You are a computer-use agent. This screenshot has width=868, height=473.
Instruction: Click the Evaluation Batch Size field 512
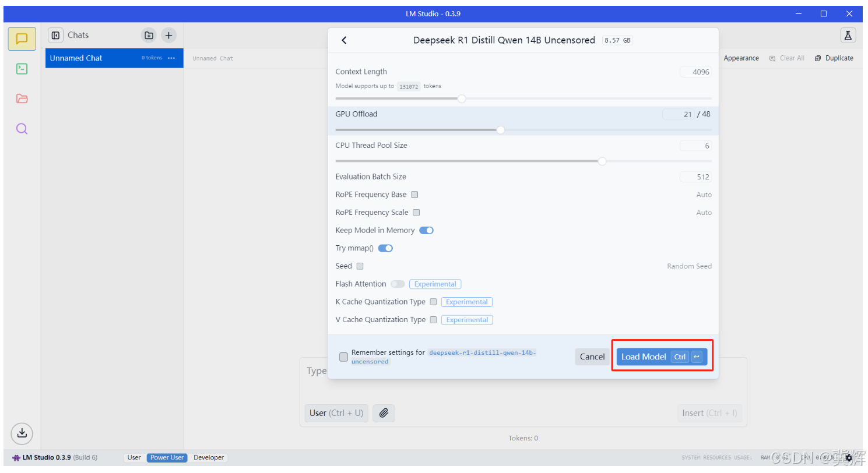[695, 177]
